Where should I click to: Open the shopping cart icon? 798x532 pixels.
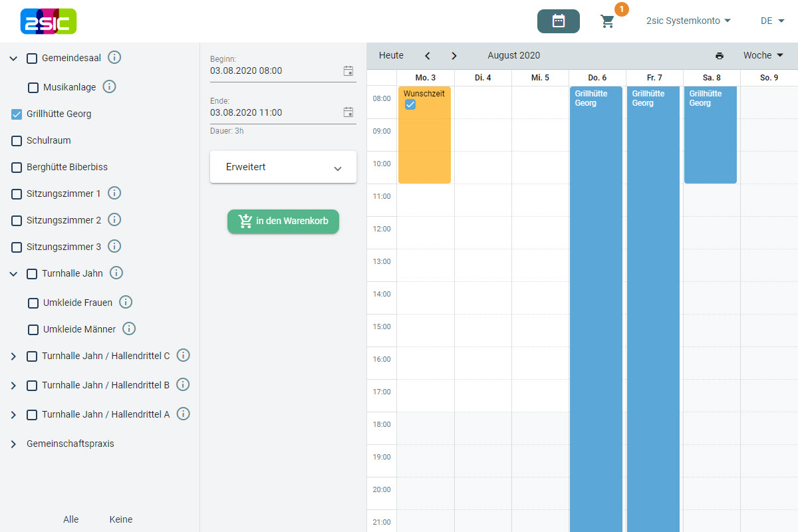608,21
